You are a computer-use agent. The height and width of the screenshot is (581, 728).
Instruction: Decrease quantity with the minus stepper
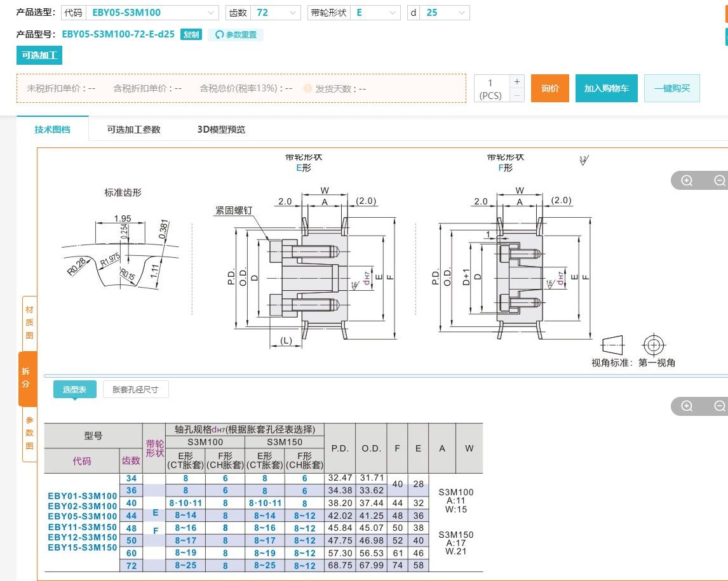click(517, 95)
